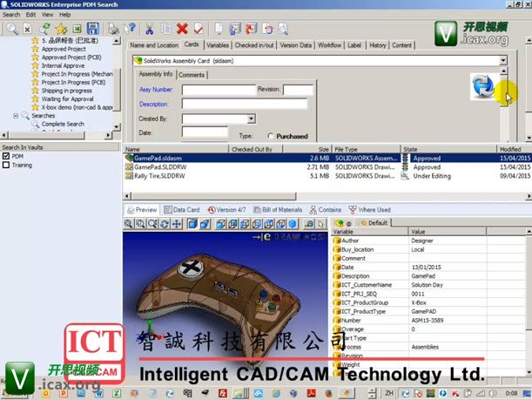Click the What's This help icon
This screenshot has height=400, width=532.
[x=130, y=29]
